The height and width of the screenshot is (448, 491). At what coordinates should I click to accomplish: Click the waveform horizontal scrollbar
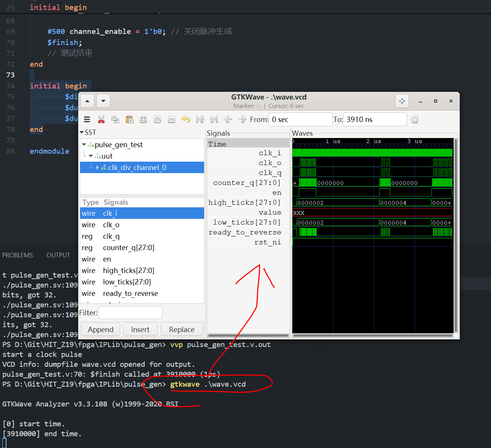[373, 336]
